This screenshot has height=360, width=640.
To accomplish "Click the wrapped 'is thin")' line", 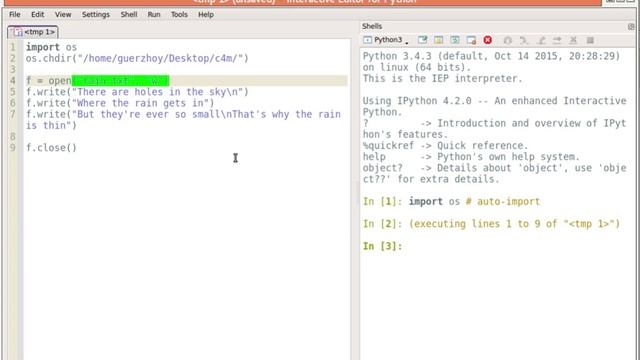I will pyautogui.click(x=51, y=126).
